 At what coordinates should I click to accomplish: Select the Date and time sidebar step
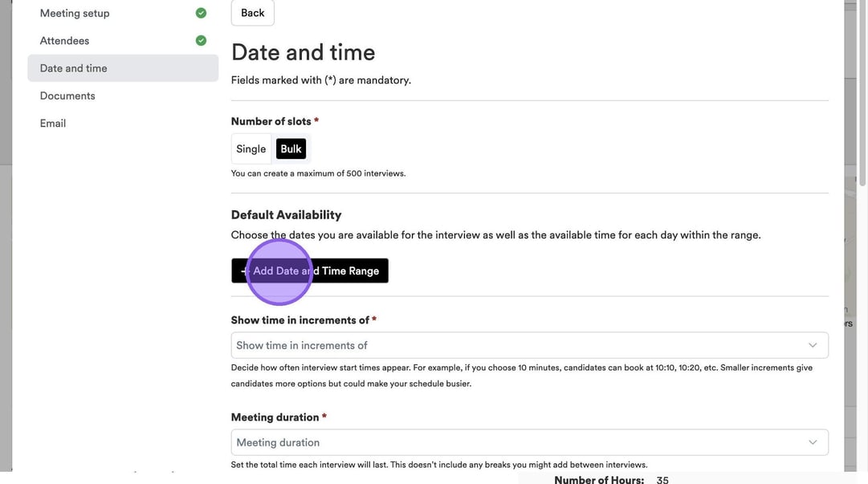[x=74, y=68]
